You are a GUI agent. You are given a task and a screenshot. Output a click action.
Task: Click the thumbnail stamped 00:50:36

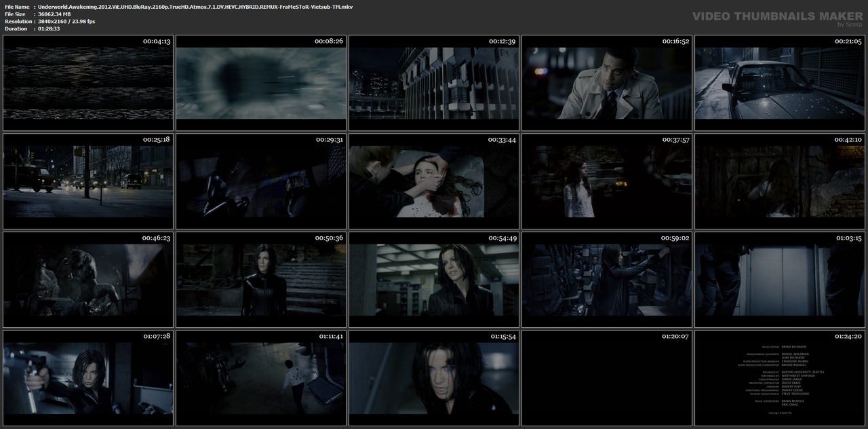[260, 280]
